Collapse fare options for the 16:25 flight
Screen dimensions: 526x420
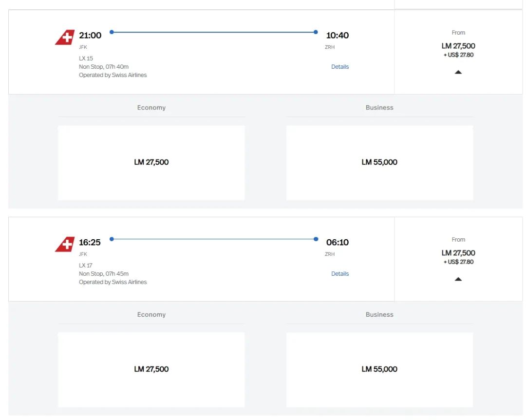pos(458,279)
